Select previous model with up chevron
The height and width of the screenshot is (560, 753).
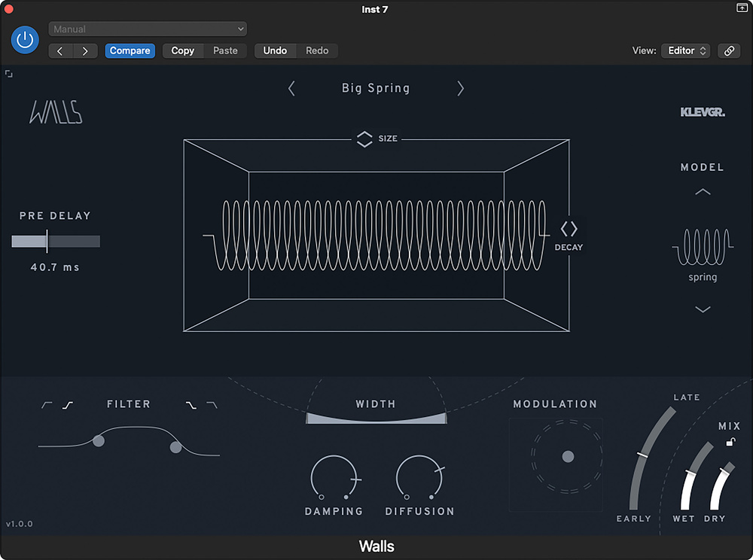(703, 193)
